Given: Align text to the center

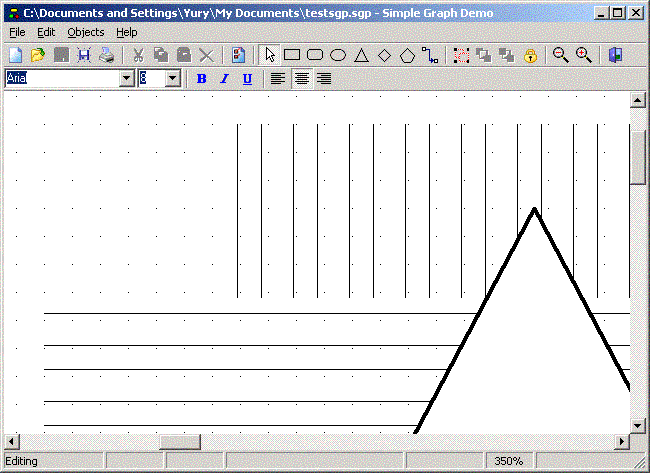Looking at the screenshot, I should click(x=301, y=79).
